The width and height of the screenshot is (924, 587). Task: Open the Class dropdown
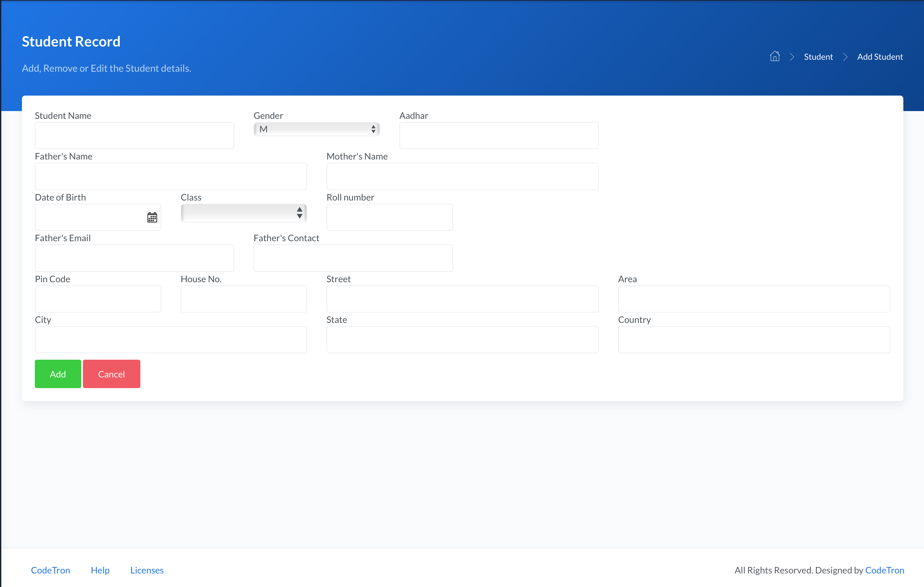pos(243,213)
